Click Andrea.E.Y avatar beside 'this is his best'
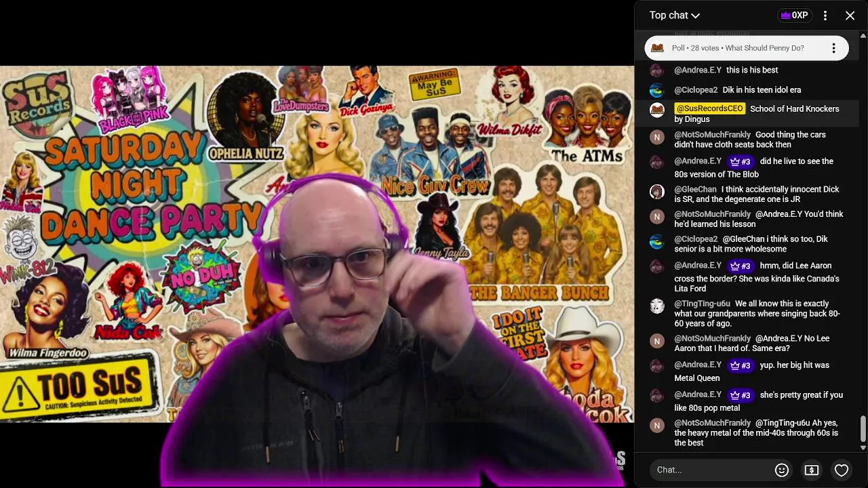 (656, 70)
